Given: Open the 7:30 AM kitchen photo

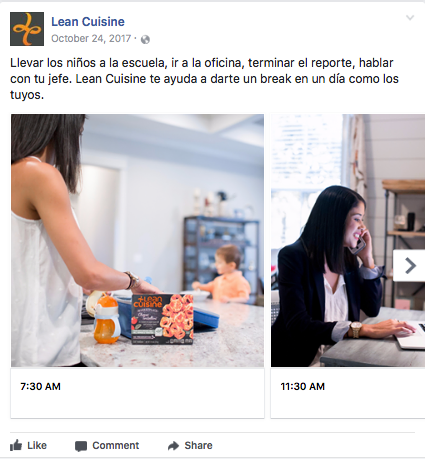Looking at the screenshot, I should 137,240.
